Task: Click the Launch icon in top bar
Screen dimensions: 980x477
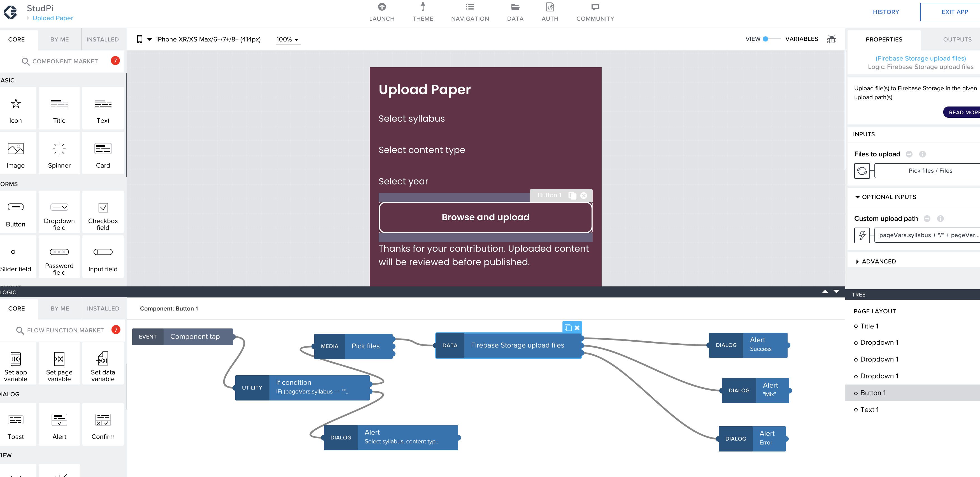Action: [x=381, y=7]
